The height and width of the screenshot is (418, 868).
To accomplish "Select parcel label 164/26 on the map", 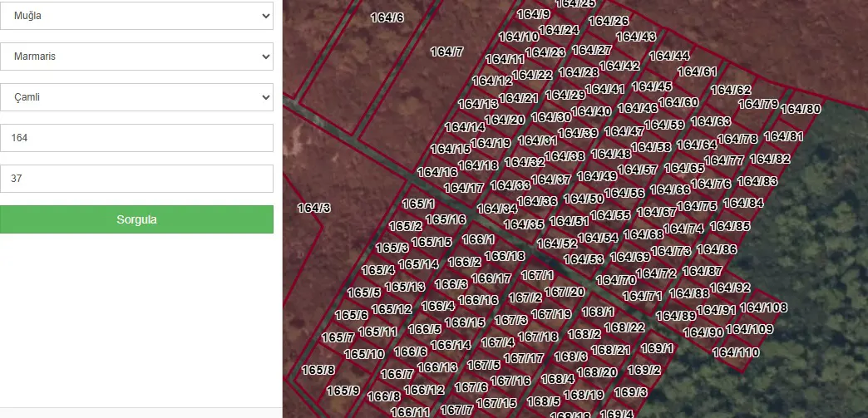I will 609,21.
